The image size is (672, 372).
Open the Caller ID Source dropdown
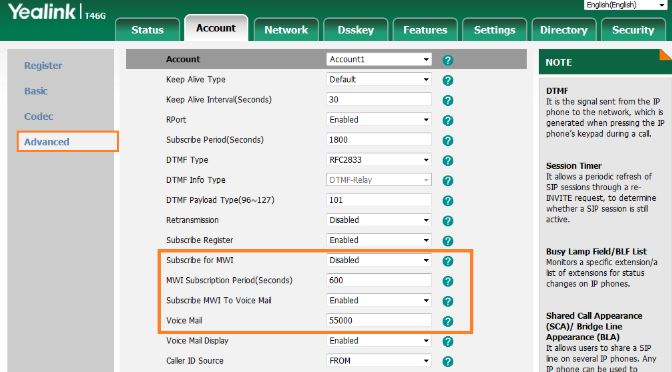pos(379,361)
